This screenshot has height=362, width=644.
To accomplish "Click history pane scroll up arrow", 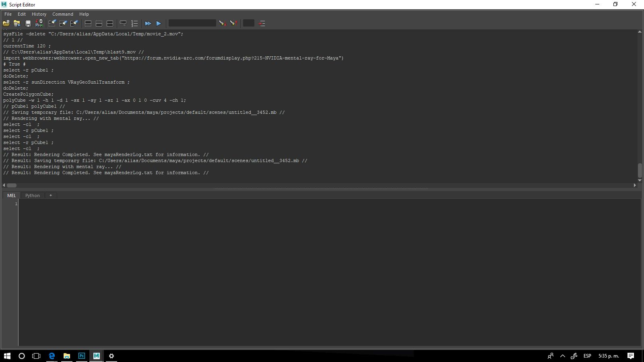I will click(x=640, y=32).
